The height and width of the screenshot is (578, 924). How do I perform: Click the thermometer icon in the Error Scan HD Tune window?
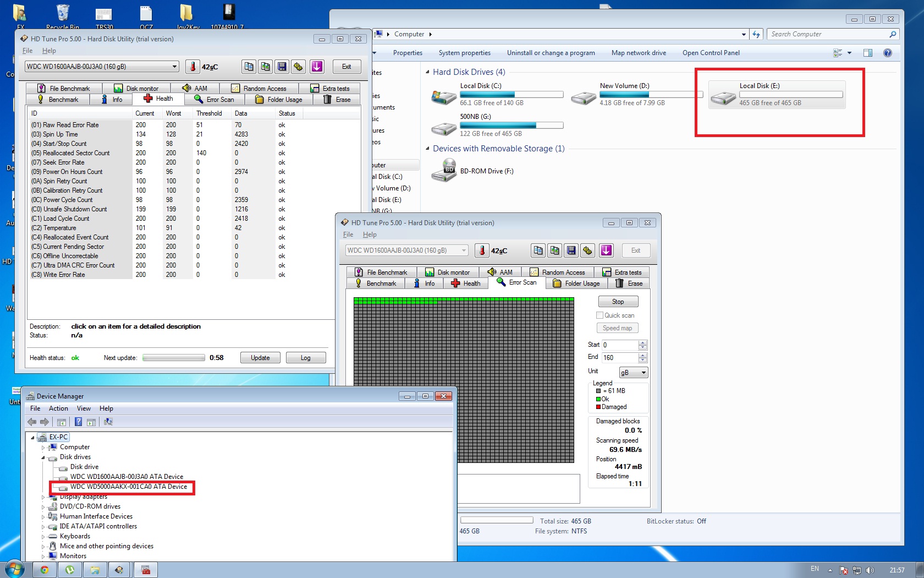point(482,250)
